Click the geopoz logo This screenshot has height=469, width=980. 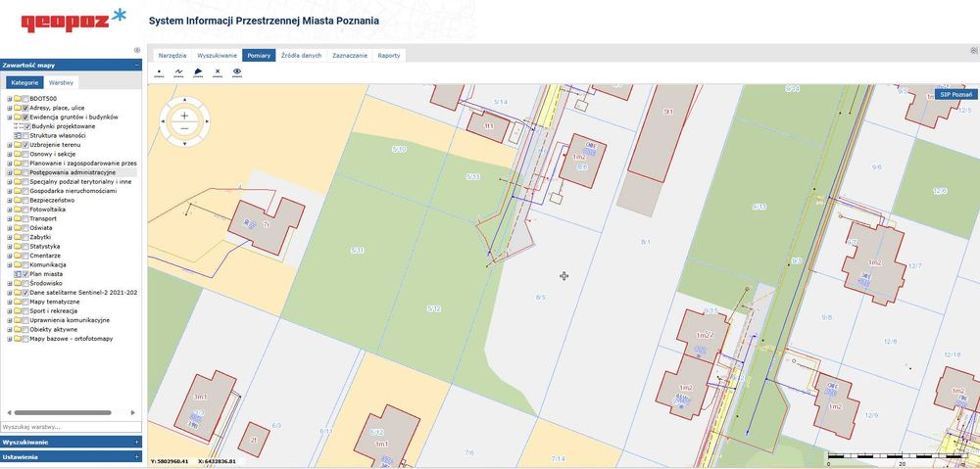[x=73, y=21]
